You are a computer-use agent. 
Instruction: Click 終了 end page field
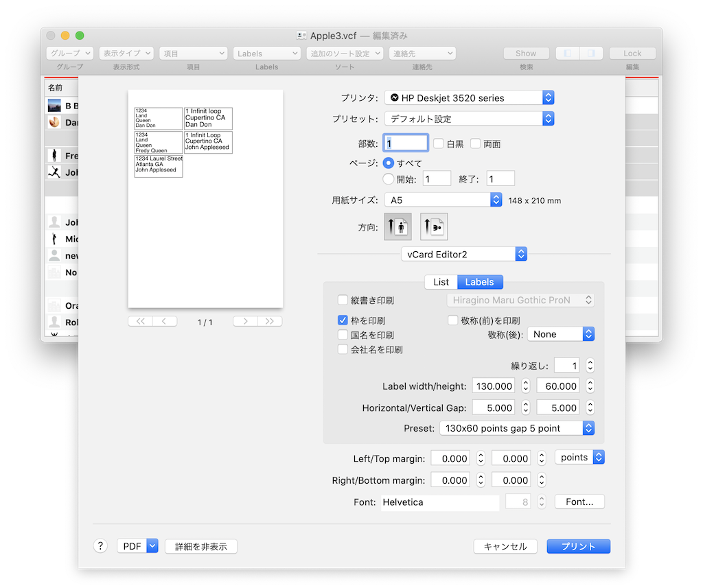[x=500, y=179]
